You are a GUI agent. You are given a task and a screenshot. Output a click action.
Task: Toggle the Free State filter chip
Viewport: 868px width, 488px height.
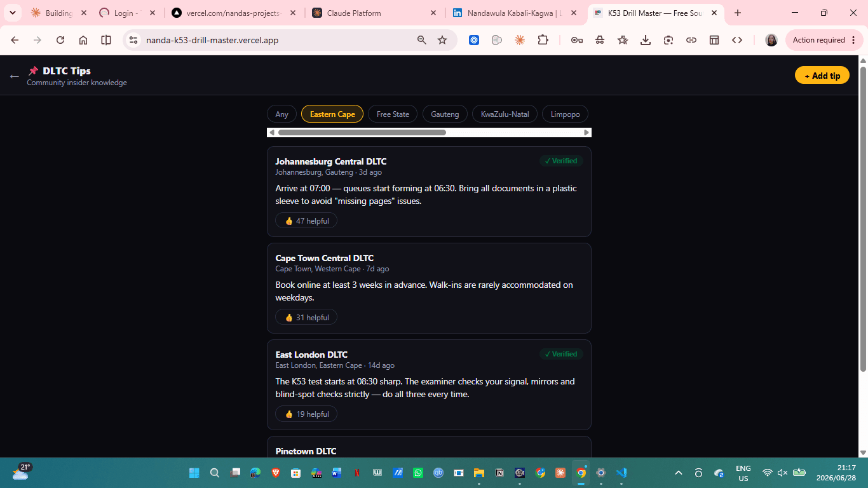pos(393,114)
